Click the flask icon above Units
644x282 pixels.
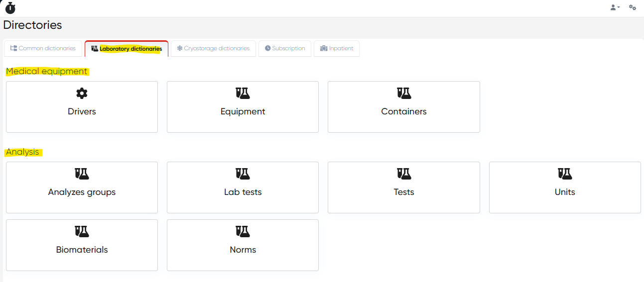point(565,174)
